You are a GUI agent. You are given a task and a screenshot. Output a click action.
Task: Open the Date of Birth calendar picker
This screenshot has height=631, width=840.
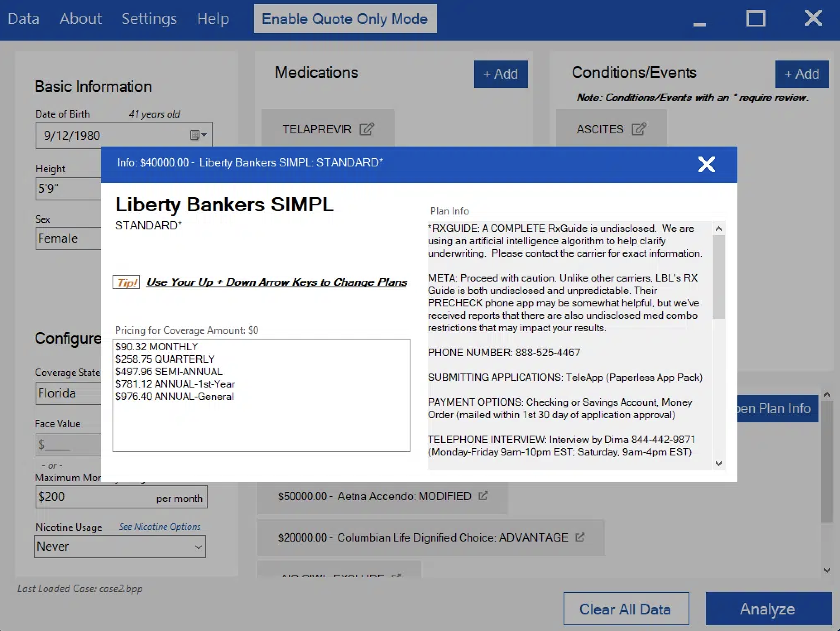click(x=198, y=135)
